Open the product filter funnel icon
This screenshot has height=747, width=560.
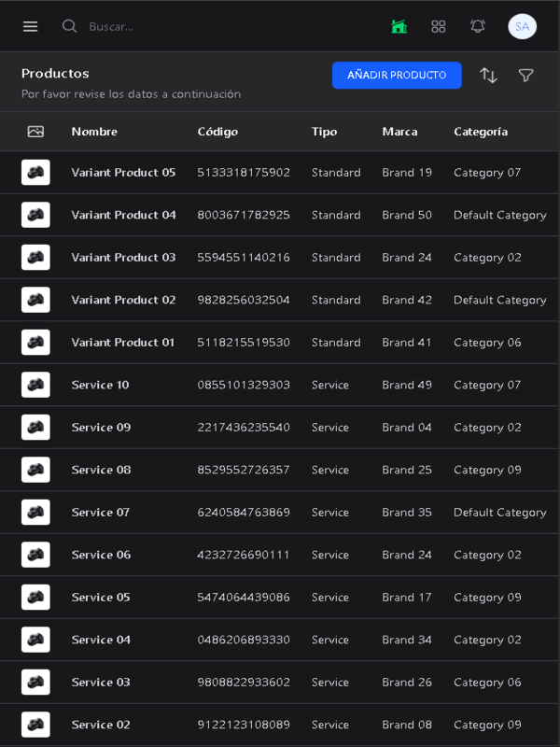[526, 76]
